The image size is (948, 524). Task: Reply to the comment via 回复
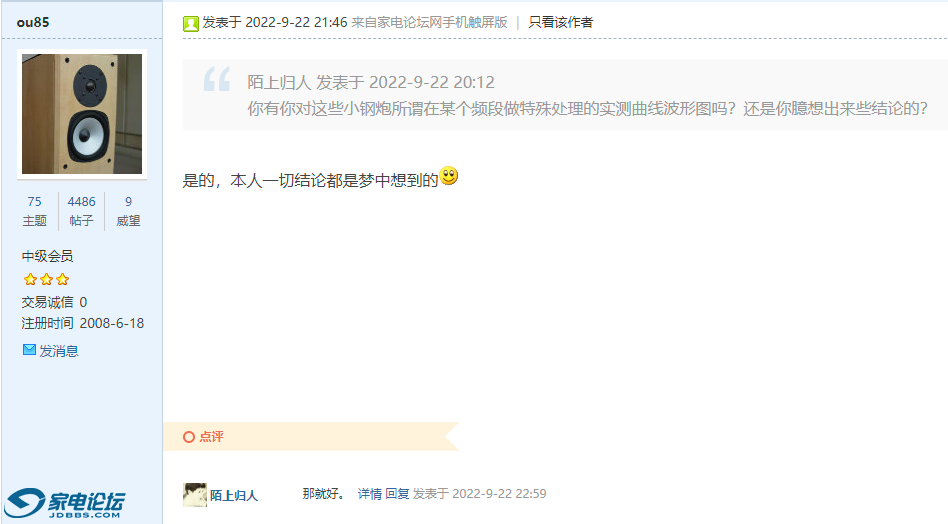tap(397, 494)
